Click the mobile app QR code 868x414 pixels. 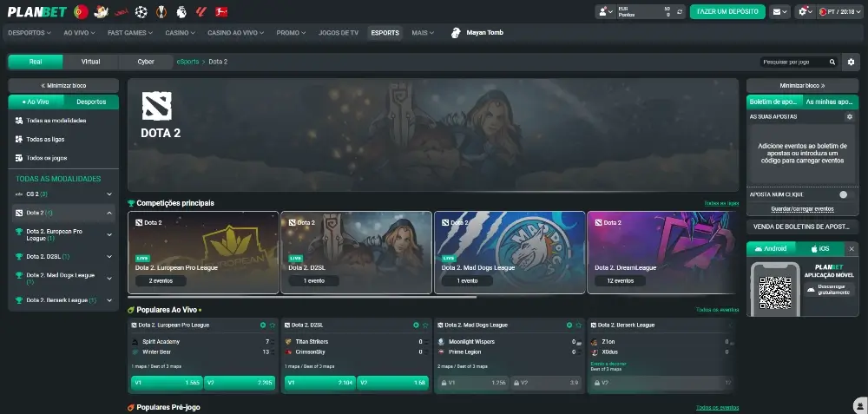[775, 292]
